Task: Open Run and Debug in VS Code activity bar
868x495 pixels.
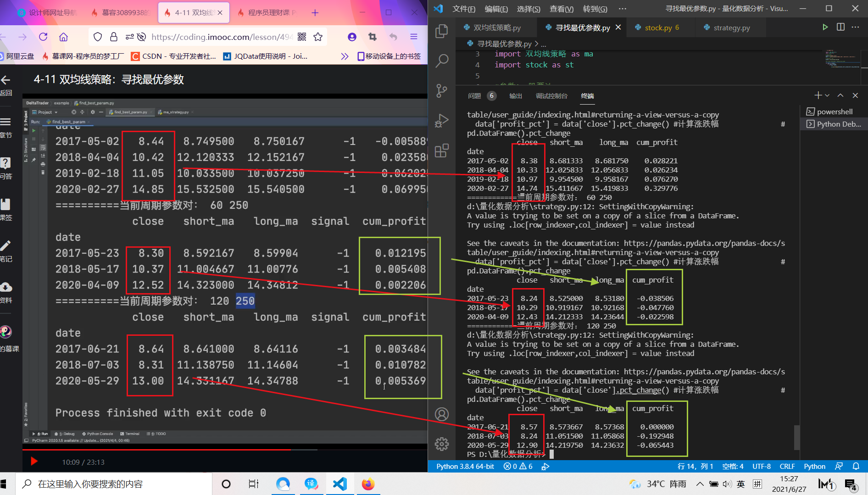Action: pos(442,121)
